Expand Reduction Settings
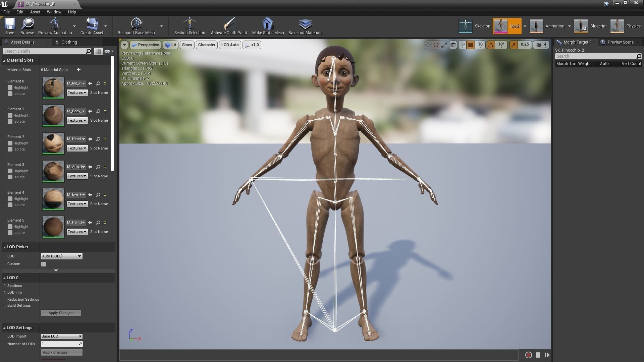Viewport: 644px width, 362px height. [5, 299]
